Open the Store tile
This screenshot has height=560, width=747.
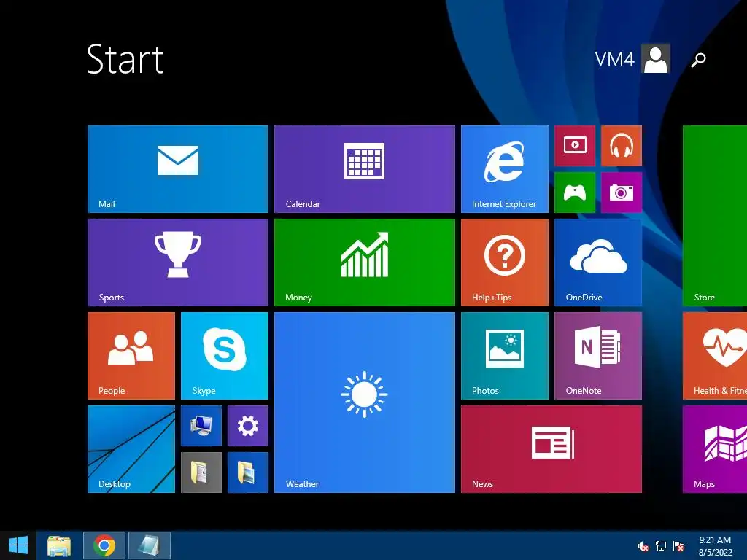[x=715, y=216]
